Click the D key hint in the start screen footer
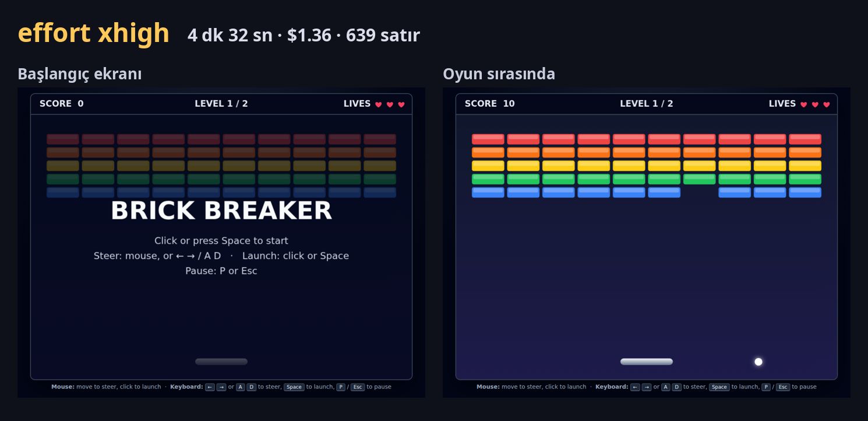The width and height of the screenshot is (868, 421). [251, 387]
